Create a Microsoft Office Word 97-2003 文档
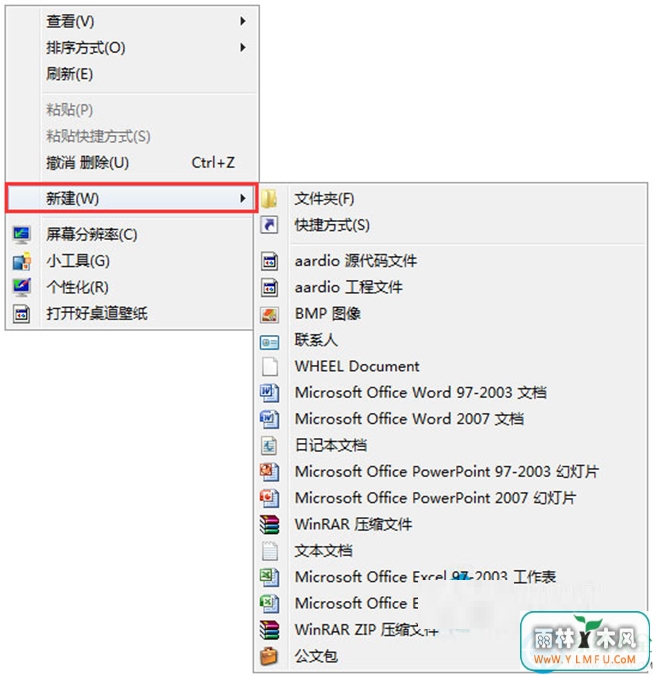This screenshot has width=655, height=676. (x=451, y=393)
